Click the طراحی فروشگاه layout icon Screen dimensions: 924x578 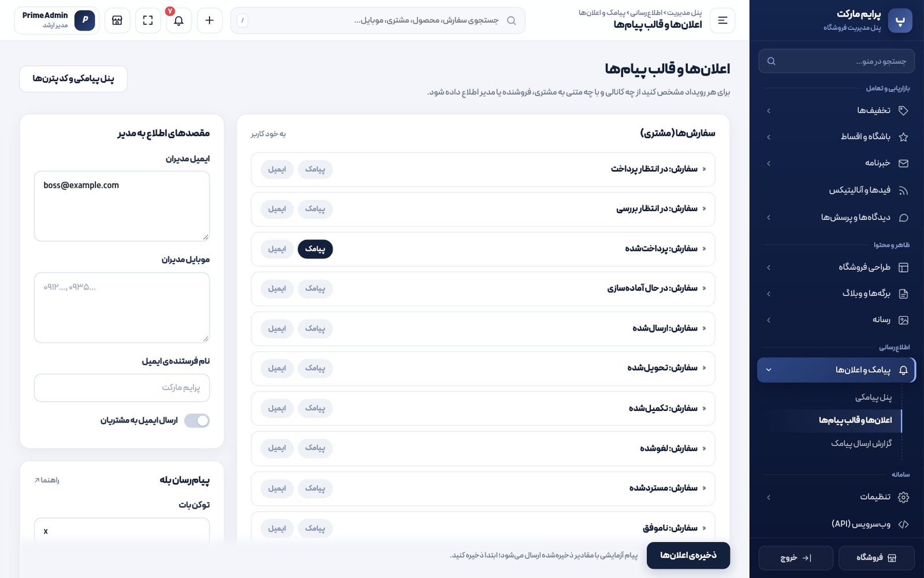coord(904,267)
